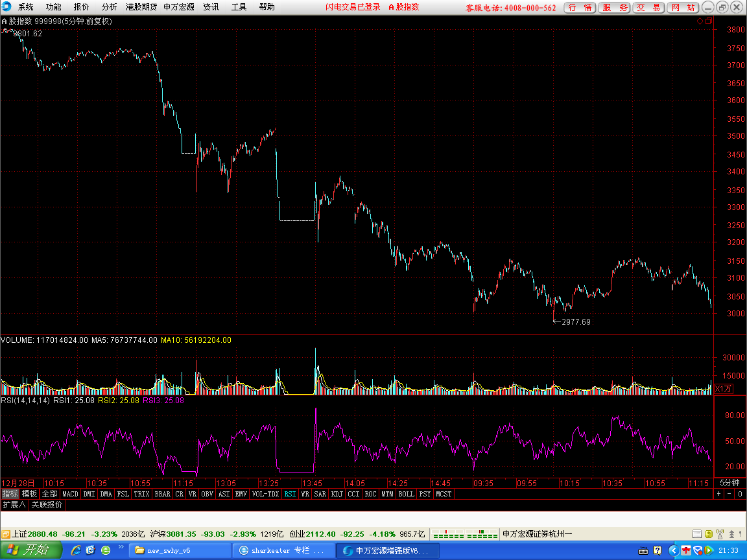Open the 资讯 menu
Screen dimensions: 747x560
(211, 6)
